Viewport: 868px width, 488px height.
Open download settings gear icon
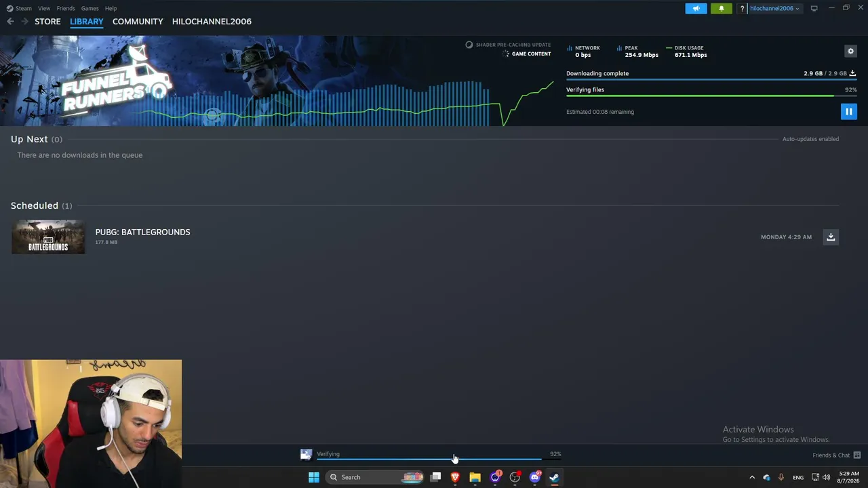click(850, 51)
